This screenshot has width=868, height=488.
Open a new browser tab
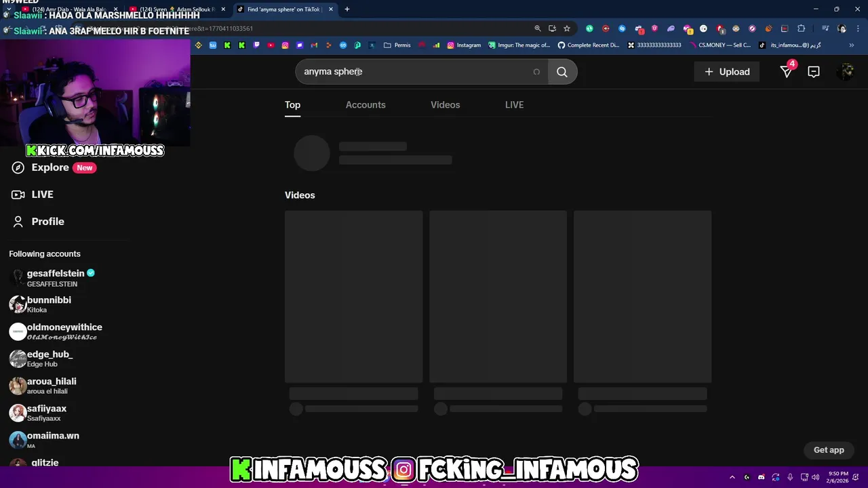(x=347, y=9)
